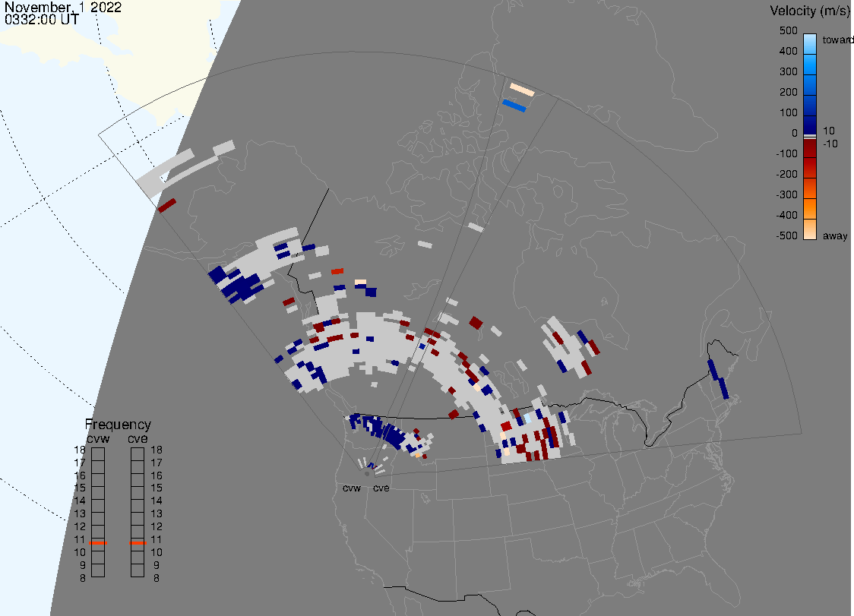This screenshot has width=854, height=616.
Task: Click the 18 label beside the cve frequency bar
Action: tap(157, 450)
